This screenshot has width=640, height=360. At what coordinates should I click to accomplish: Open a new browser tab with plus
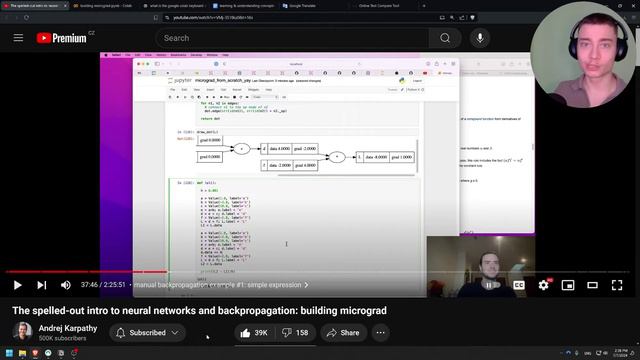[424, 6]
